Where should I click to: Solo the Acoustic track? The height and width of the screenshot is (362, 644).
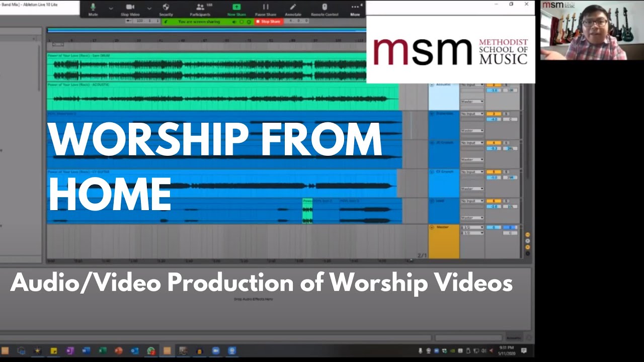[506, 85]
